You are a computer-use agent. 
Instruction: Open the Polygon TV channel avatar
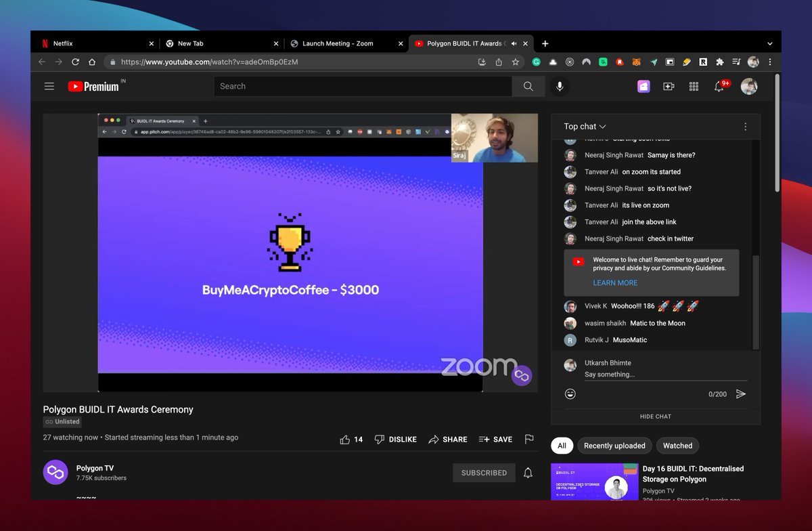coord(55,473)
